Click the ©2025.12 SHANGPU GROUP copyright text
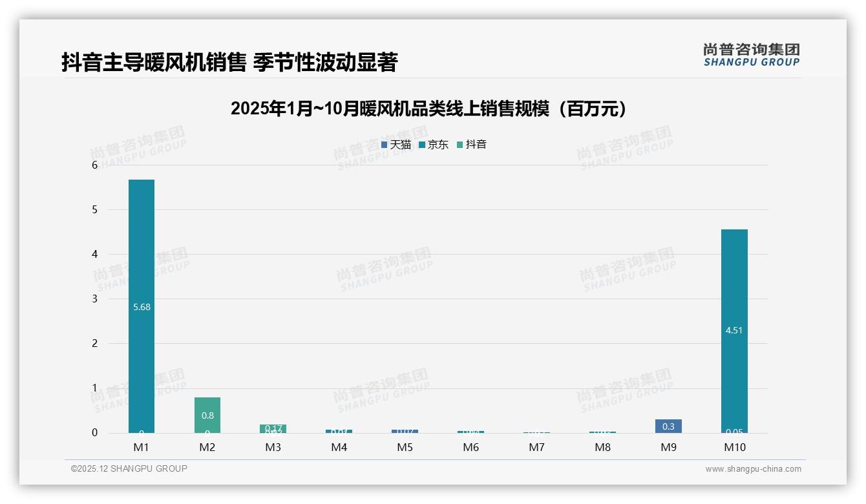The image size is (866, 504). pos(127,468)
